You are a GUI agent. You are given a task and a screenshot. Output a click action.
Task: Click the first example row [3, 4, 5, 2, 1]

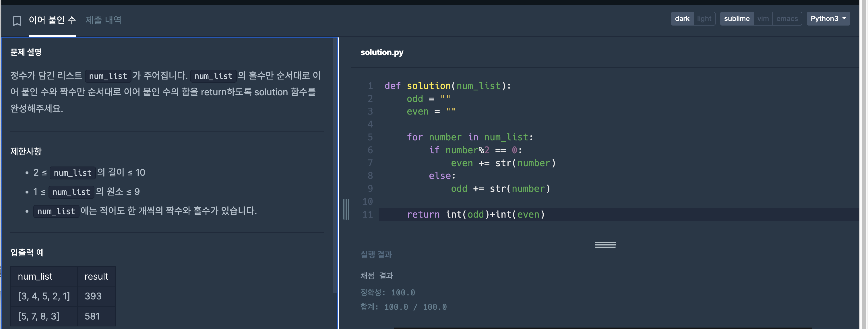[44, 296]
